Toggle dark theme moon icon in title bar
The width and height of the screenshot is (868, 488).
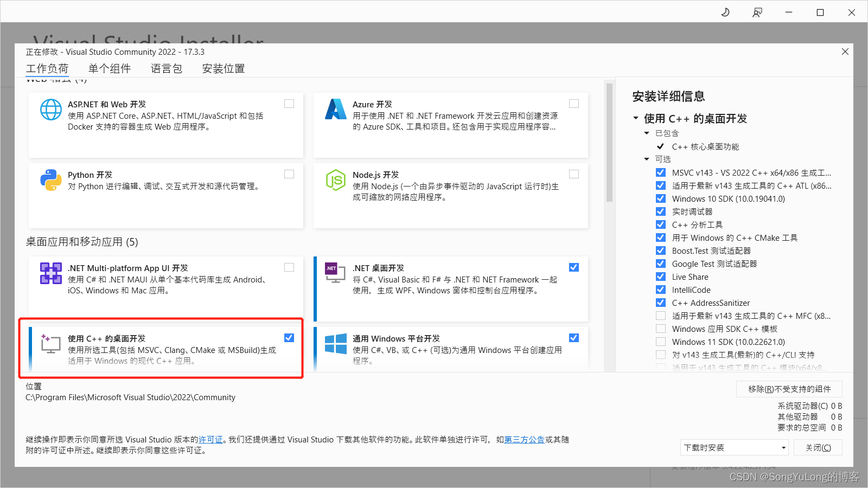point(725,12)
